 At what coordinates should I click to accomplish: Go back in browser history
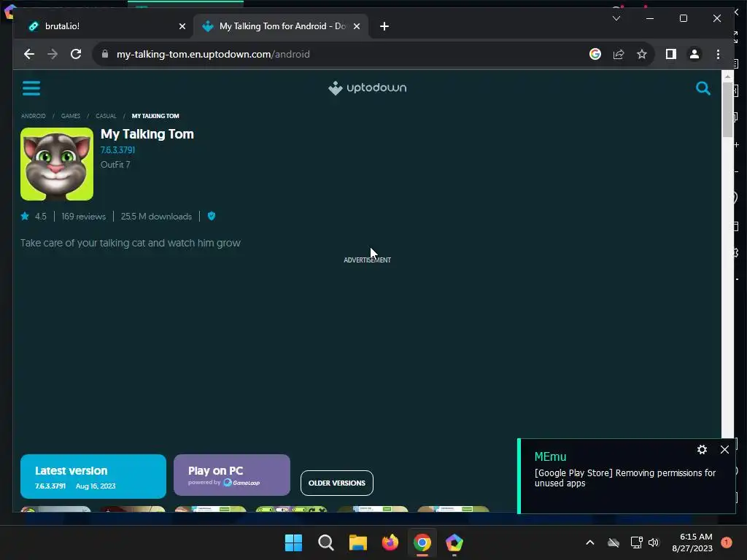click(29, 54)
